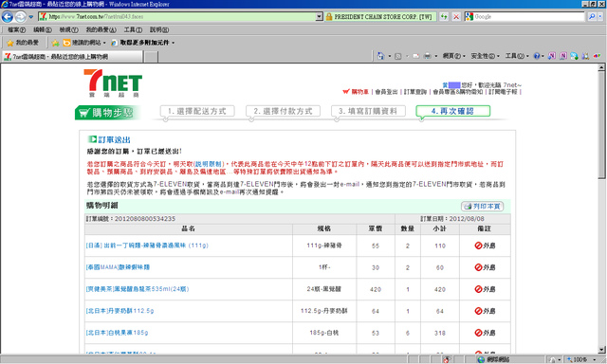Select the 7net browser tab
607x364 pixels.
72,57
